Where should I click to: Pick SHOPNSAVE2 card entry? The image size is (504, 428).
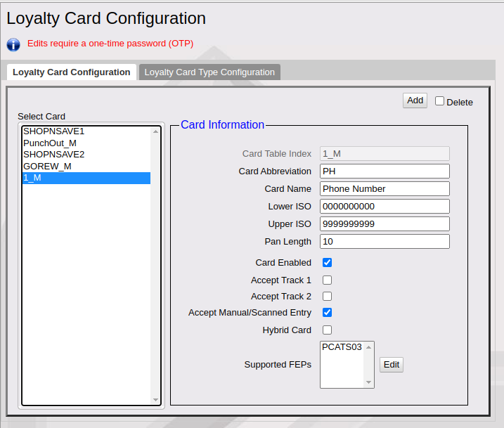point(53,155)
